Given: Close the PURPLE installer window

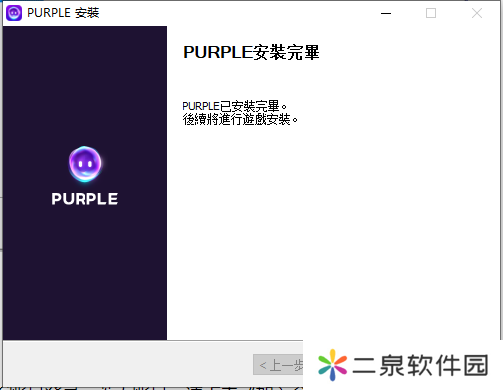Looking at the screenshot, I should pos(477,13).
